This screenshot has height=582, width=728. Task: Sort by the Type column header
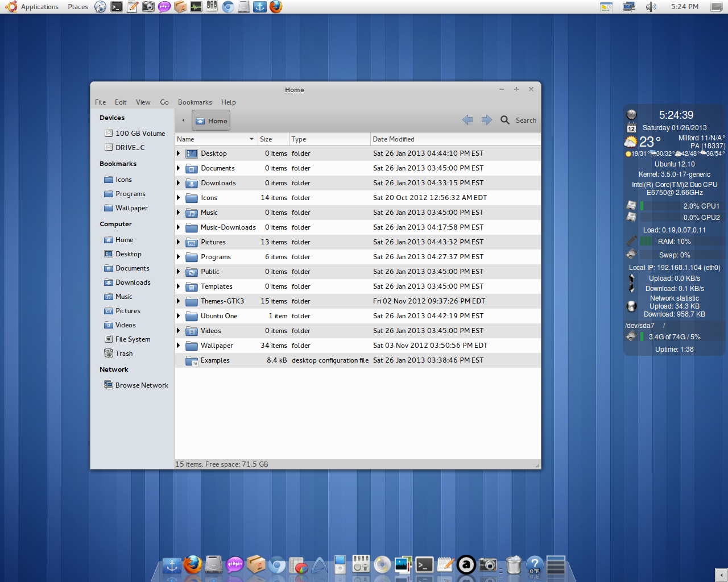point(330,139)
